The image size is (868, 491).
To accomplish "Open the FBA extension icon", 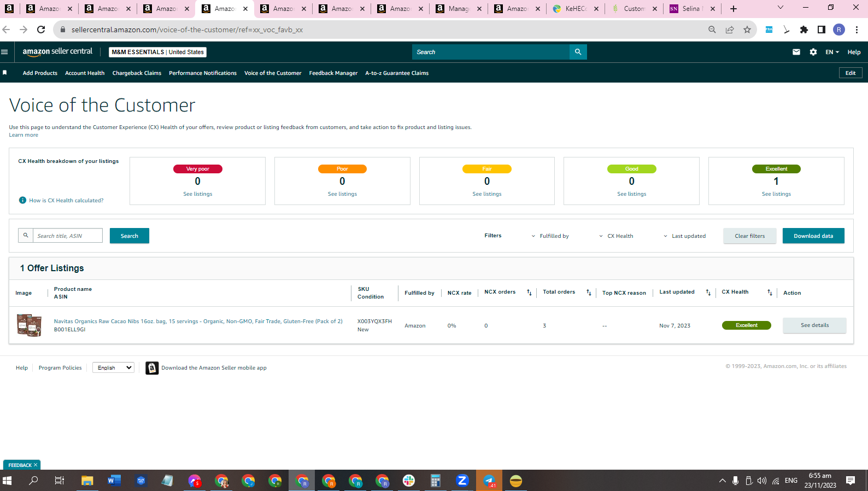I will click(769, 30).
